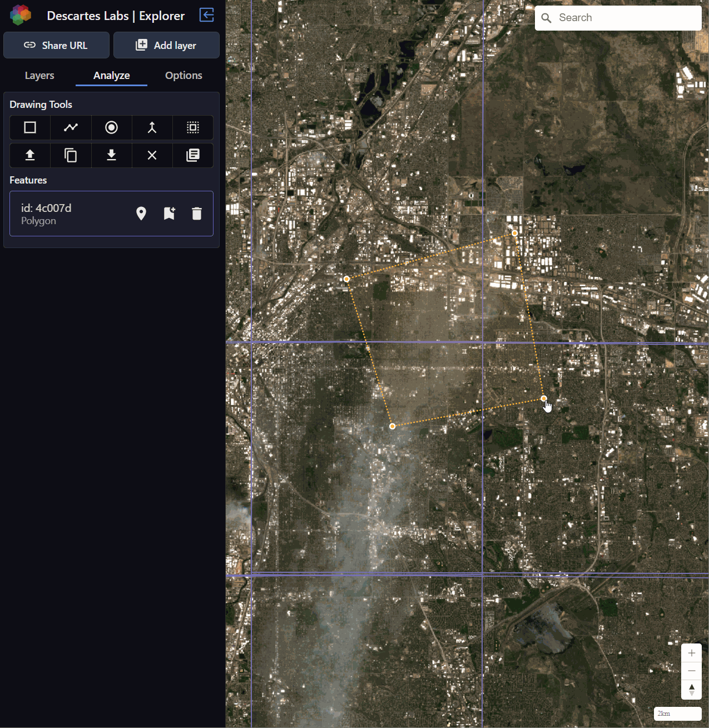Activate the tile selection tool
Viewport: 709px width, 728px height.
[x=193, y=128]
